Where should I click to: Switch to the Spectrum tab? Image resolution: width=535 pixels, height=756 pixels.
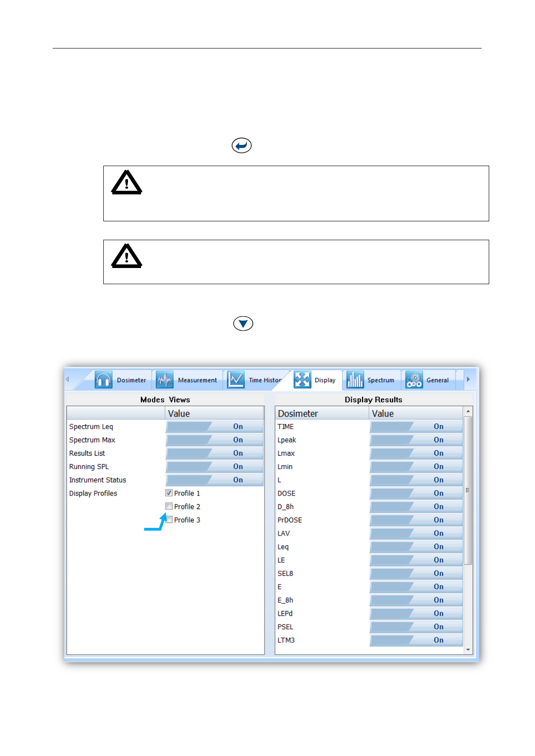tap(371, 380)
